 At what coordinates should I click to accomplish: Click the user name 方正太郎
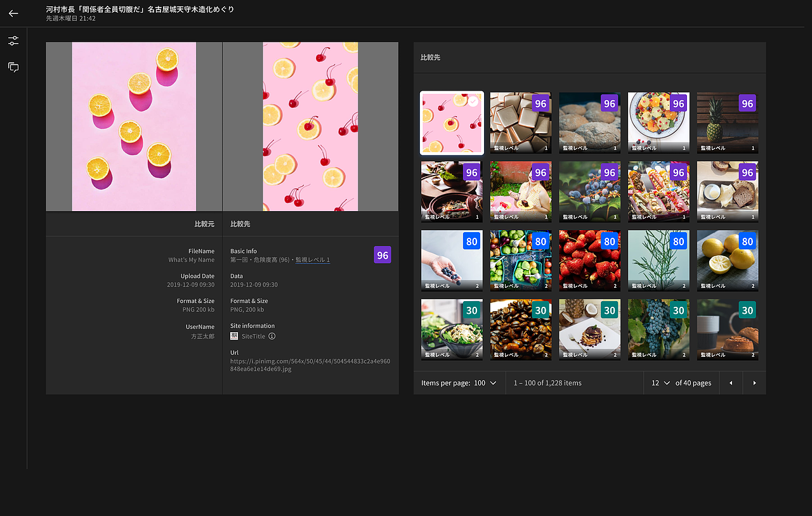click(x=203, y=336)
